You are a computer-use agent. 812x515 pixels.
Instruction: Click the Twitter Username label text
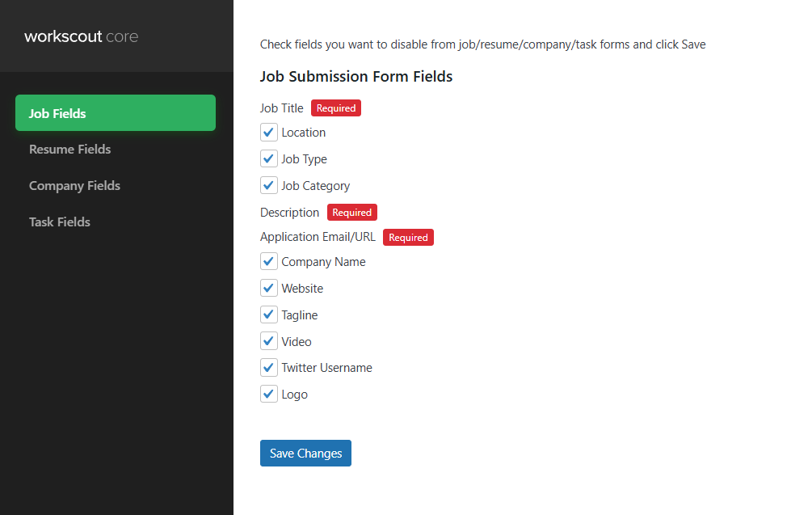(x=326, y=368)
